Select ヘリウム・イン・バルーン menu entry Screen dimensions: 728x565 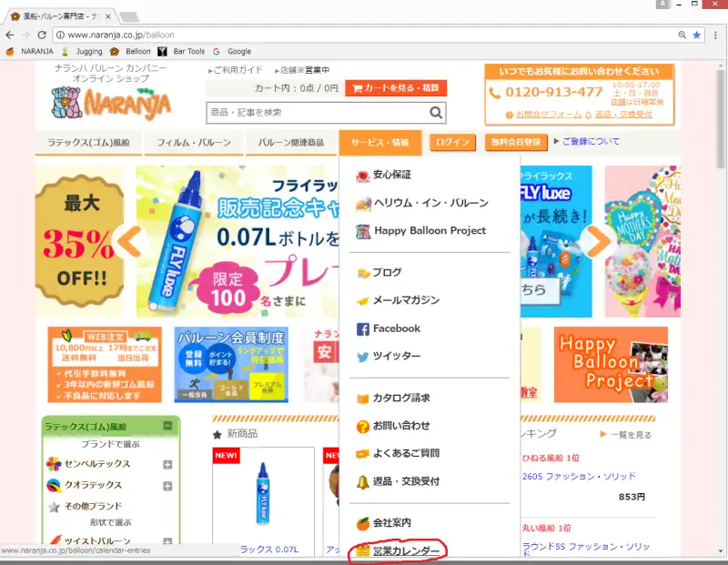[x=422, y=203]
